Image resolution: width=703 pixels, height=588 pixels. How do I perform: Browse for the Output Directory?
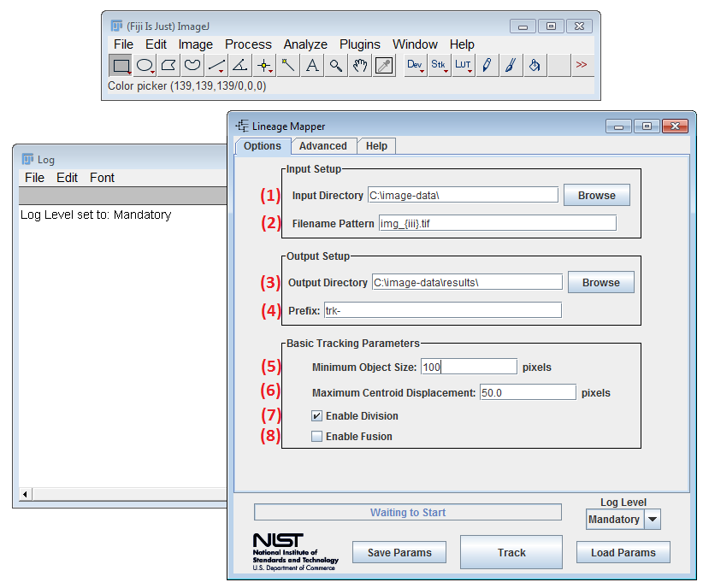(x=600, y=282)
